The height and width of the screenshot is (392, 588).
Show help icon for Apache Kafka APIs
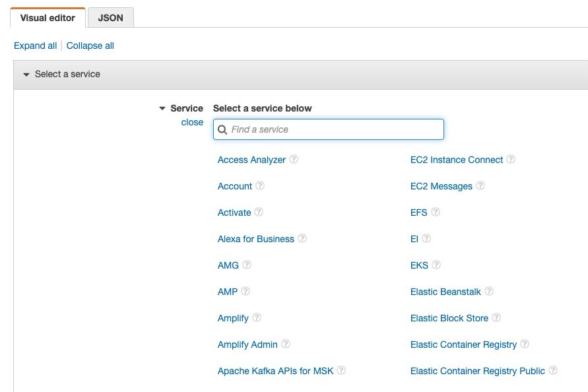[x=341, y=370]
